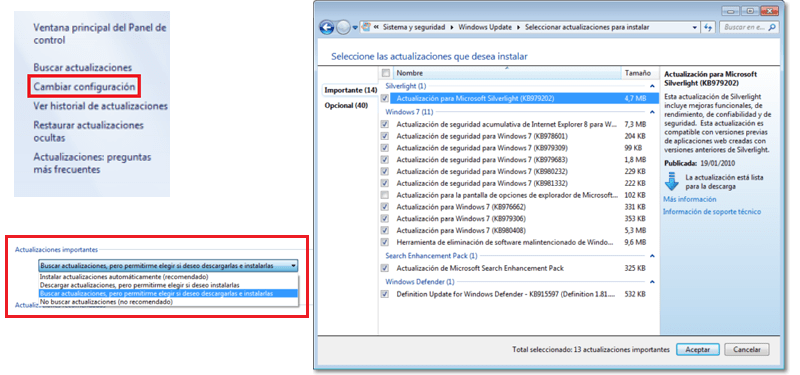
Task: Collapse the 'Silverlight (1)' group
Action: pyautogui.click(x=652, y=86)
